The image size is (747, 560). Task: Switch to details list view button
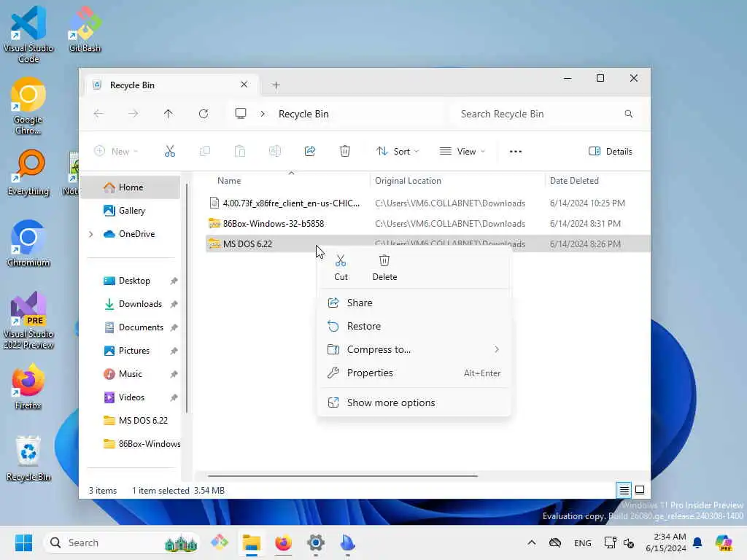click(x=624, y=490)
